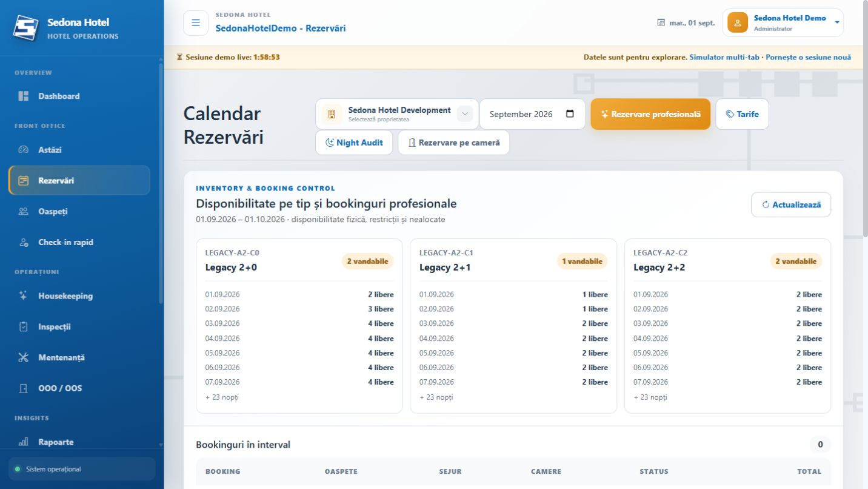Click the Pornește o sesiune nouă link
This screenshot has height=489, width=868.
point(809,57)
